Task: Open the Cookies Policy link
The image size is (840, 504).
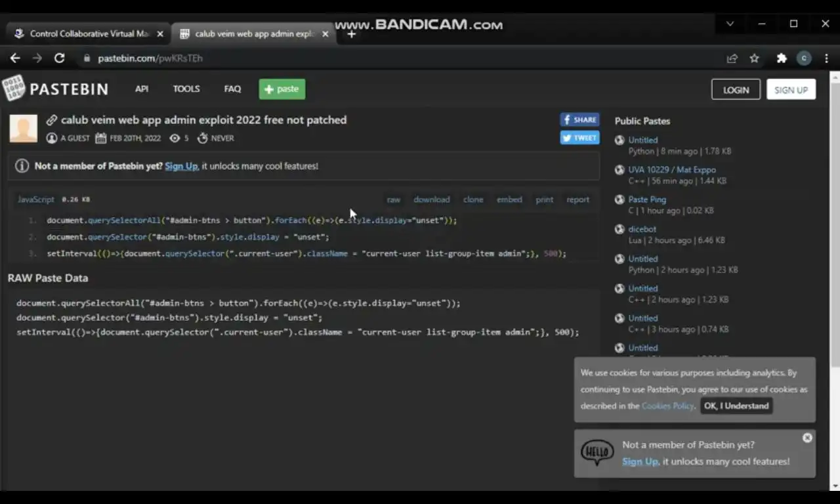Action: pos(667,406)
